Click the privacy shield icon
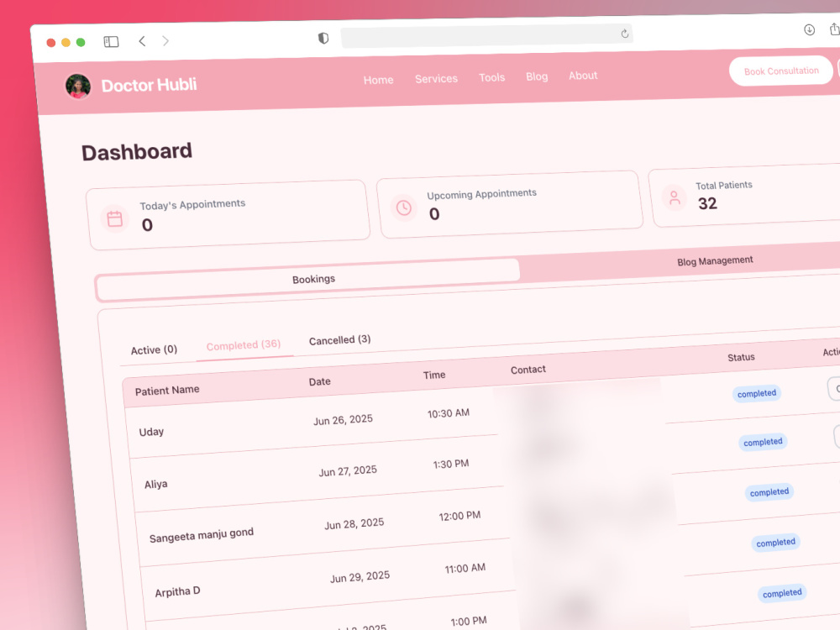This screenshot has width=840, height=630. 323,38
